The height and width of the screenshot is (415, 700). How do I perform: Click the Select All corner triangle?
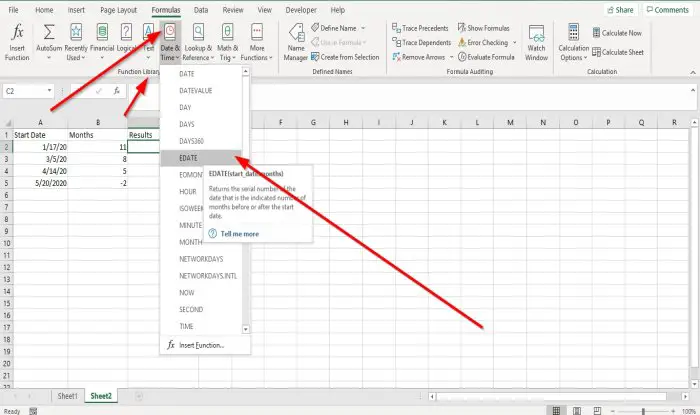[x=7, y=122]
